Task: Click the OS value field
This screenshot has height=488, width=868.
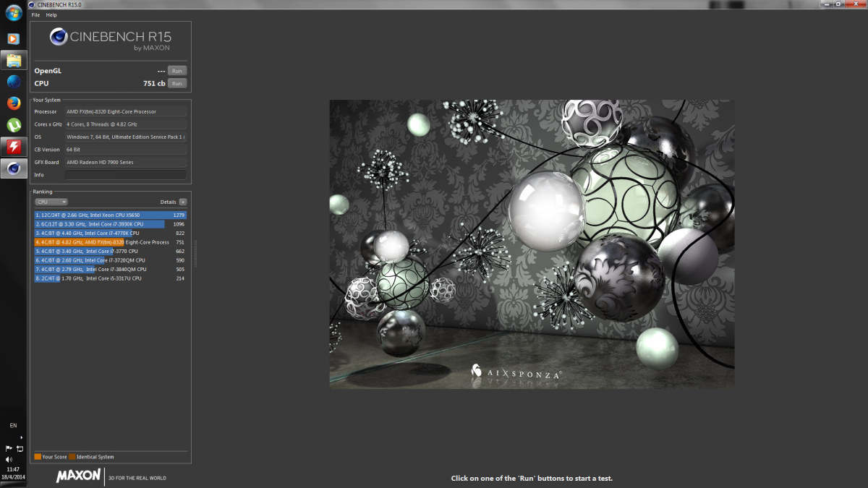Action: click(125, 137)
